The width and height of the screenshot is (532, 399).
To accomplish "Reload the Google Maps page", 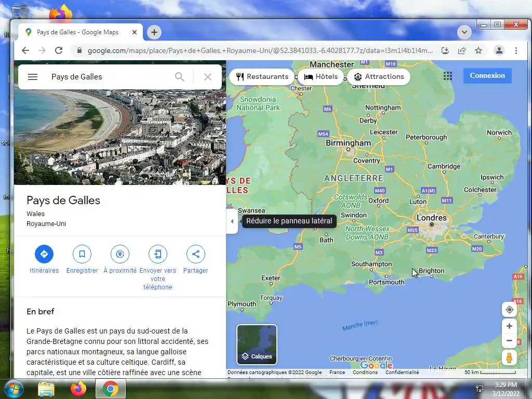I will (x=59, y=50).
